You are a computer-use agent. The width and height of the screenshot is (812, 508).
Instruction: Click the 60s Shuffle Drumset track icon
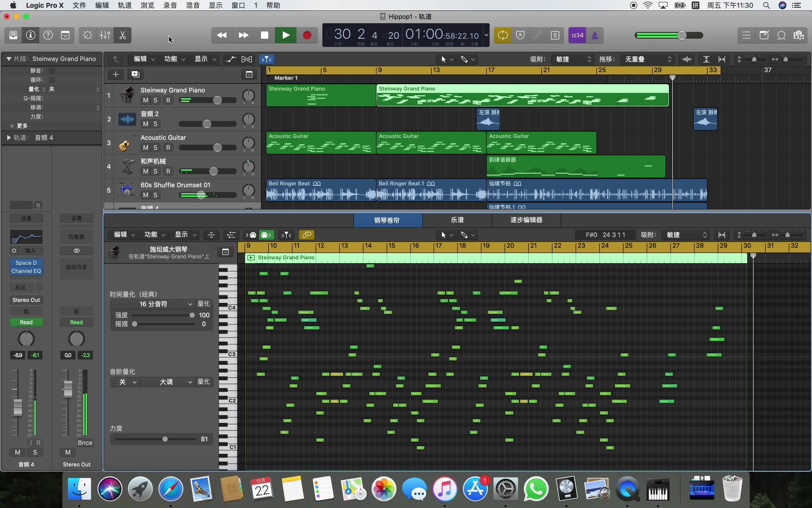(x=127, y=190)
